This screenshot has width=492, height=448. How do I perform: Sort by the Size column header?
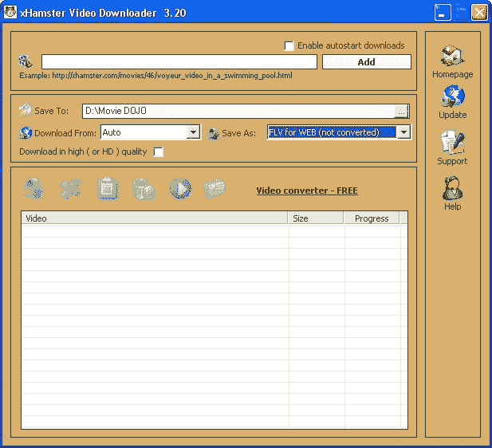[x=316, y=218]
